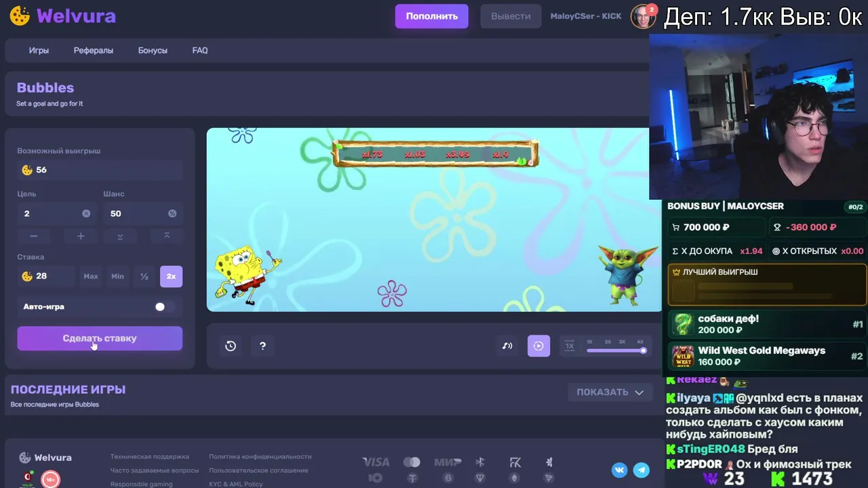Image resolution: width=868 pixels, height=488 pixels.
Task: Enable the Авто-игра toggle switch
Action: 164,306
